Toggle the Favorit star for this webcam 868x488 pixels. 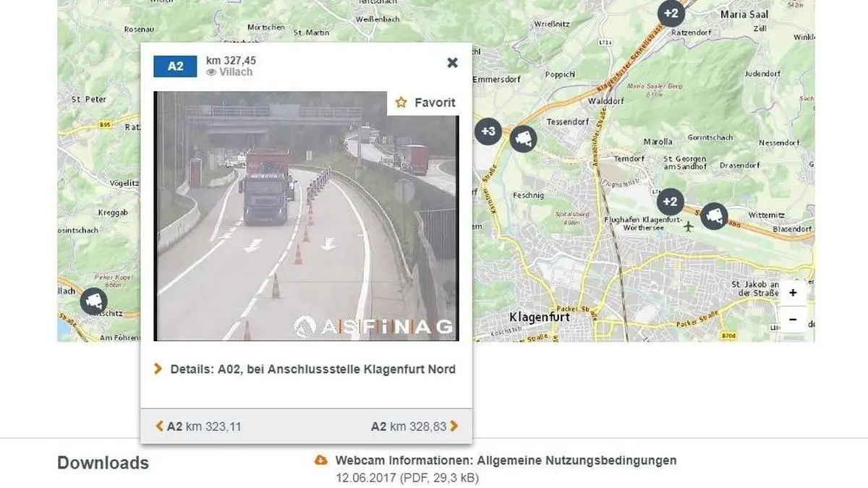(x=426, y=103)
